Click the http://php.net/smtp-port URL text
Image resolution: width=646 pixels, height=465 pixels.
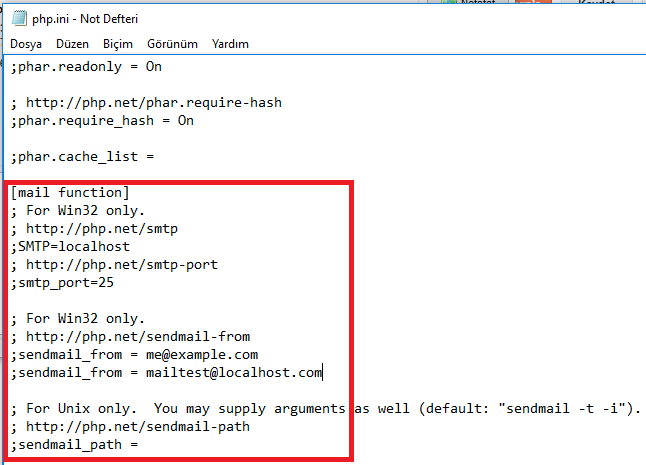click(122, 265)
